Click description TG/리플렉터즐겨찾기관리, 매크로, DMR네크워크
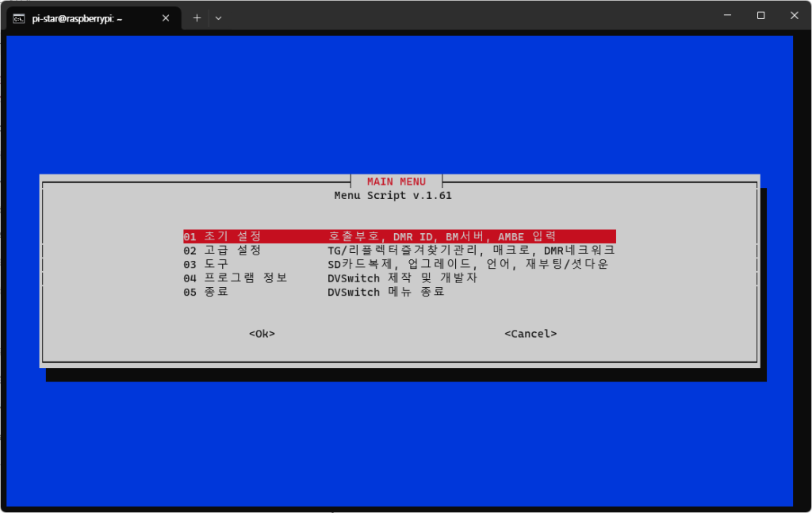The width and height of the screenshot is (812, 513). point(471,251)
